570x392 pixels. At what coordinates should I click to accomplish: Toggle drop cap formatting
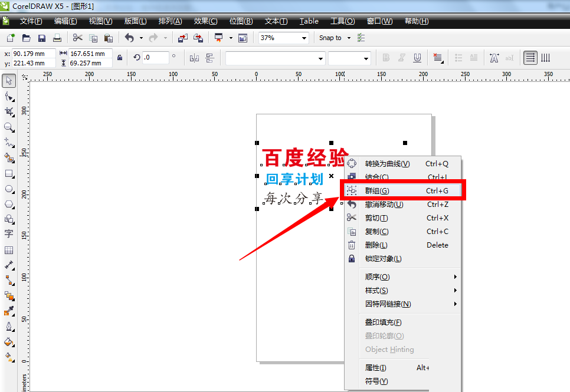pyautogui.click(x=474, y=58)
